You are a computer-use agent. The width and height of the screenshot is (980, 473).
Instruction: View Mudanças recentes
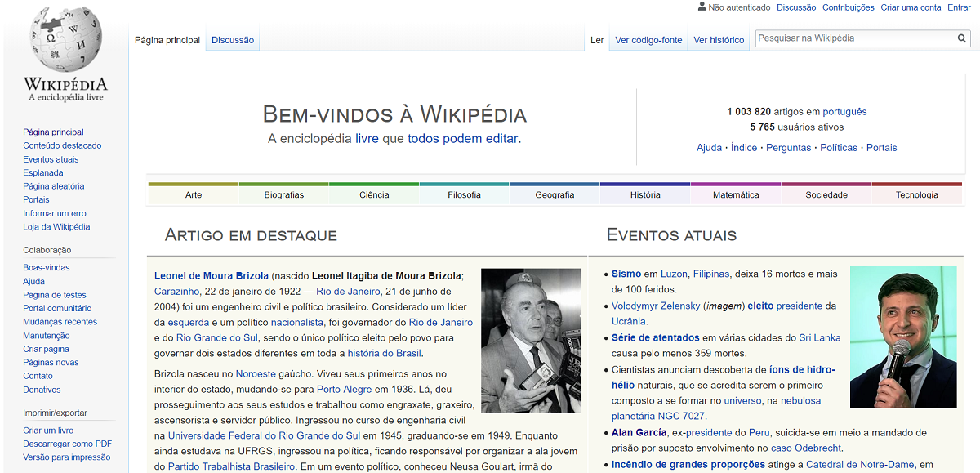coord(60,322)
